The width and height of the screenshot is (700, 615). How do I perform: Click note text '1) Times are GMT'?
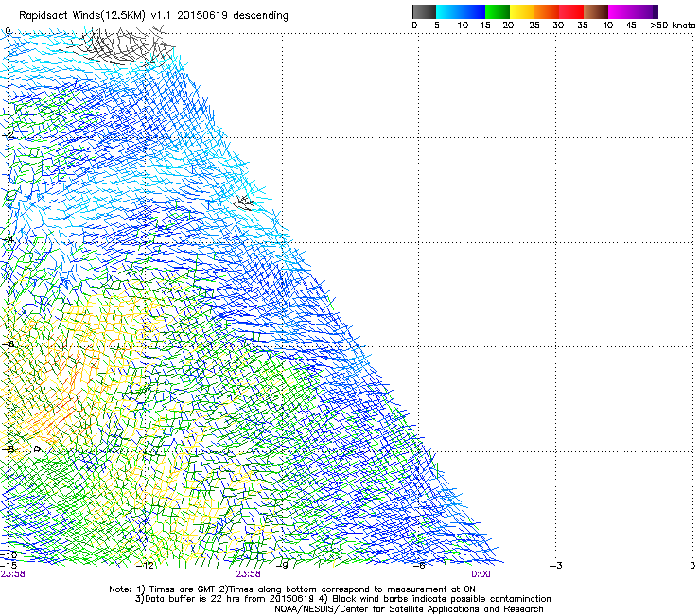176,589
